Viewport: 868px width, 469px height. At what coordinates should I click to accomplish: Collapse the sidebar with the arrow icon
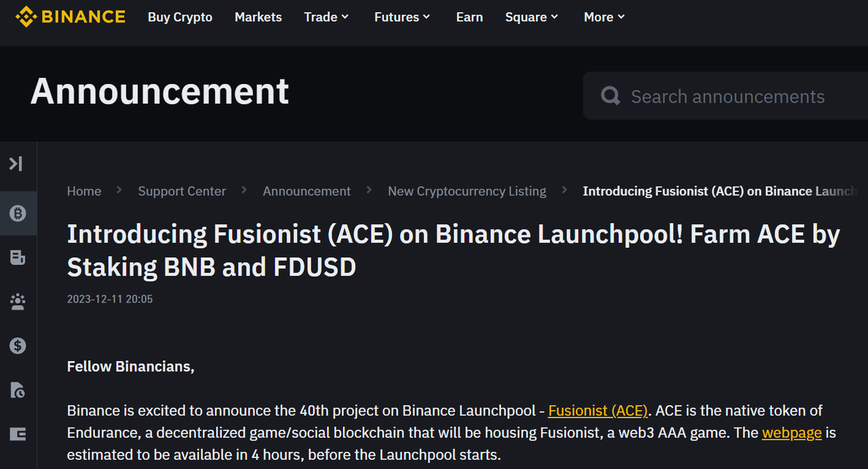click(x=17, y=164)
